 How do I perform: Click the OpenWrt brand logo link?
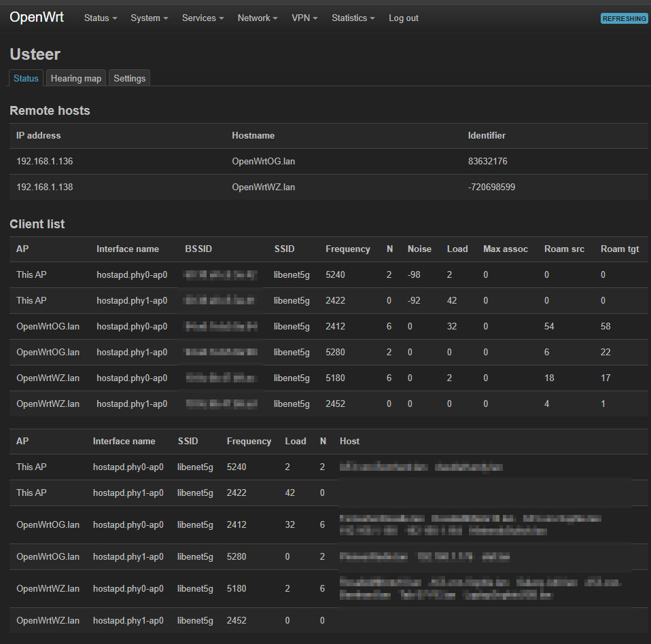[x=37, y=18]
